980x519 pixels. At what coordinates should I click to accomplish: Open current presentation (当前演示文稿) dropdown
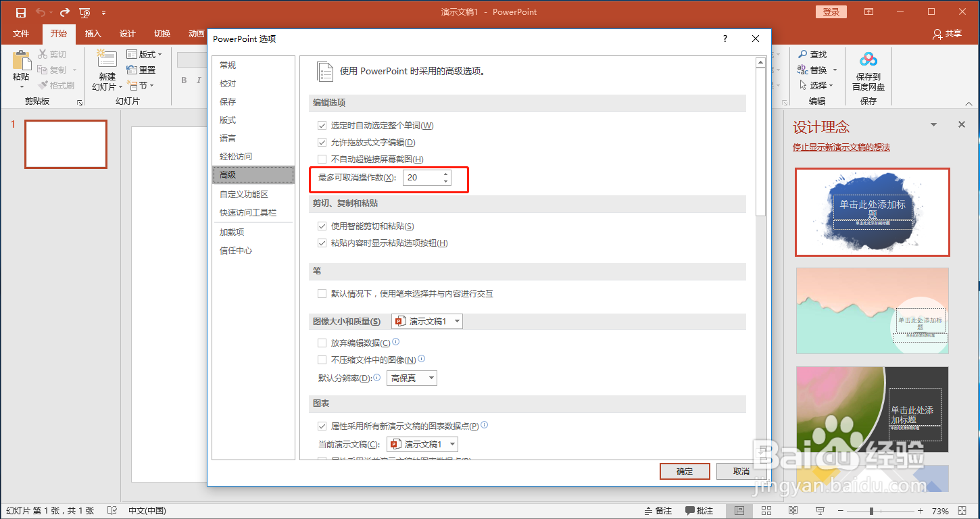(x=422, y=445)
